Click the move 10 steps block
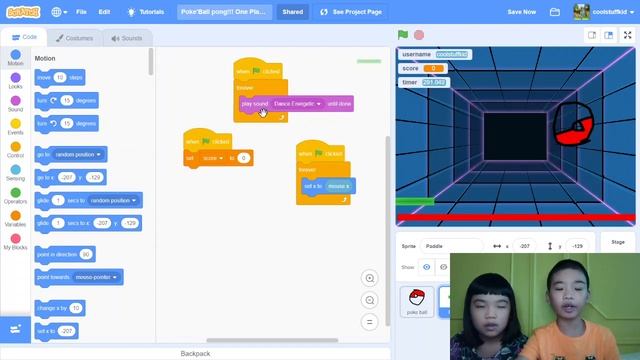640x360 pixels. (60, 78)
